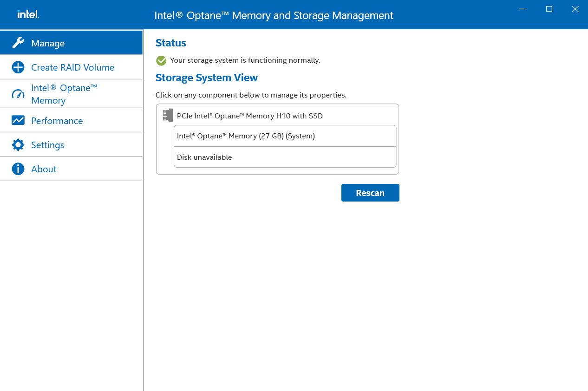Click the Create RAID Volume plus icon
This screenshot has height=391, width=588.
pyautogui.click(x=18, y=67)
